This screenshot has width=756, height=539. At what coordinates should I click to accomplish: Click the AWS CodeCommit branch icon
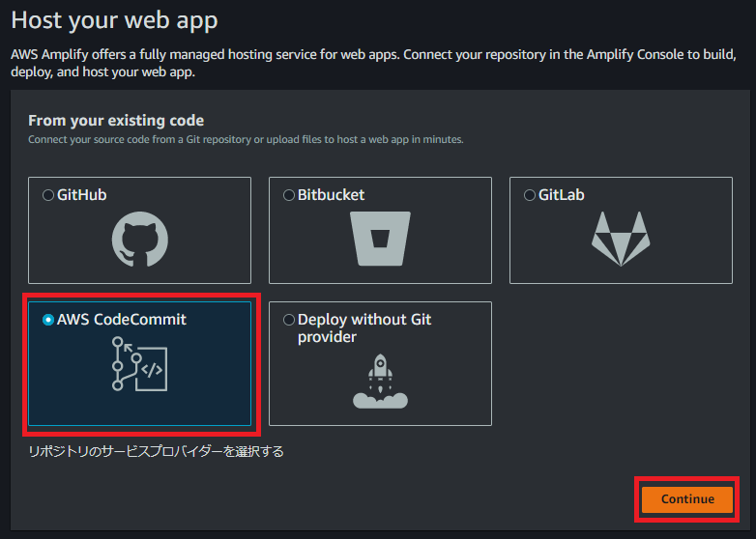(x=139, y=363)
